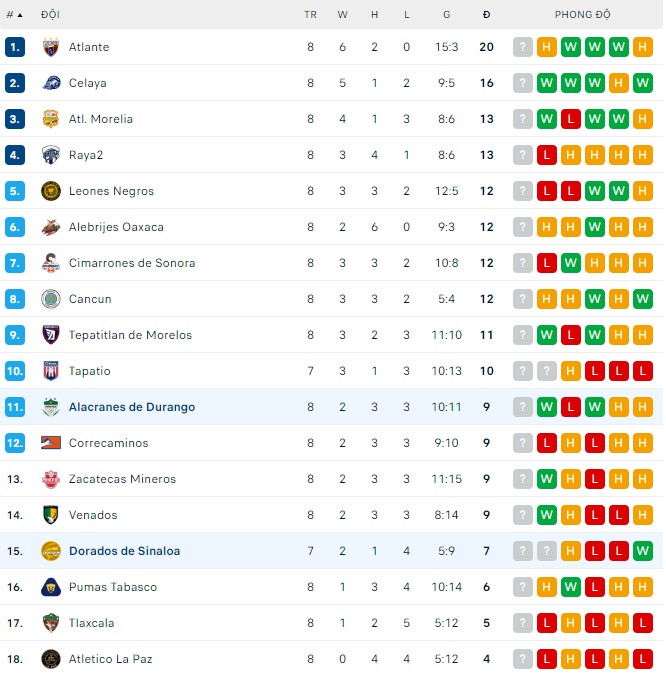Select the Cancun club emblem
Image resolution: width=666 pixels, height=675 pixels.
[x=51, y=299]
